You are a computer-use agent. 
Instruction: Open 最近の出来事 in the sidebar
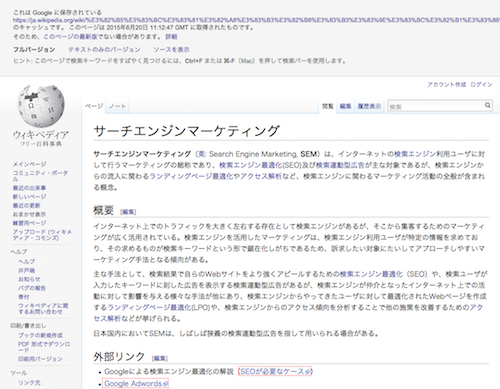29,188
